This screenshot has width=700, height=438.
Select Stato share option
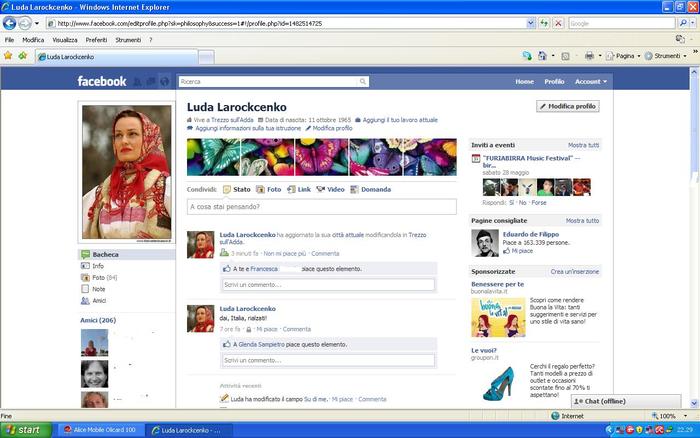click(237, 189)
